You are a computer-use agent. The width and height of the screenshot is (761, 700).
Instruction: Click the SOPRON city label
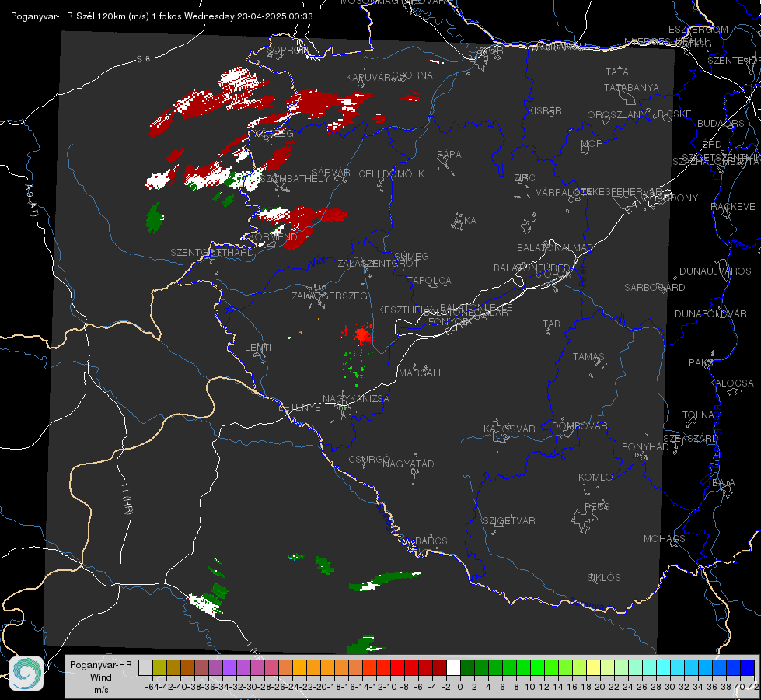pos(287,50)
